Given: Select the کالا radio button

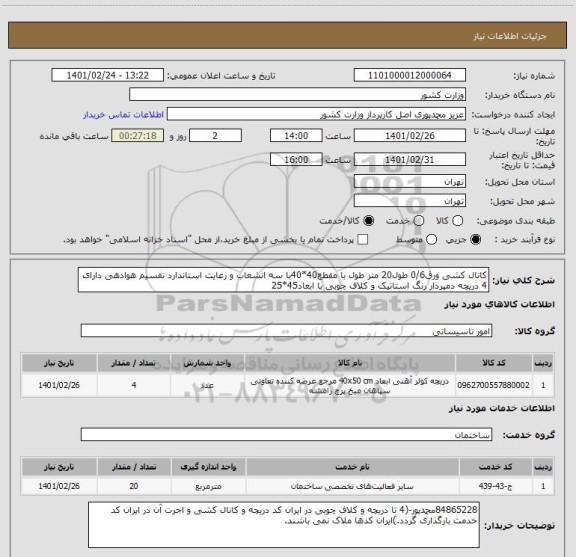Looking at the screenshot, I should [x=457, y=220].
